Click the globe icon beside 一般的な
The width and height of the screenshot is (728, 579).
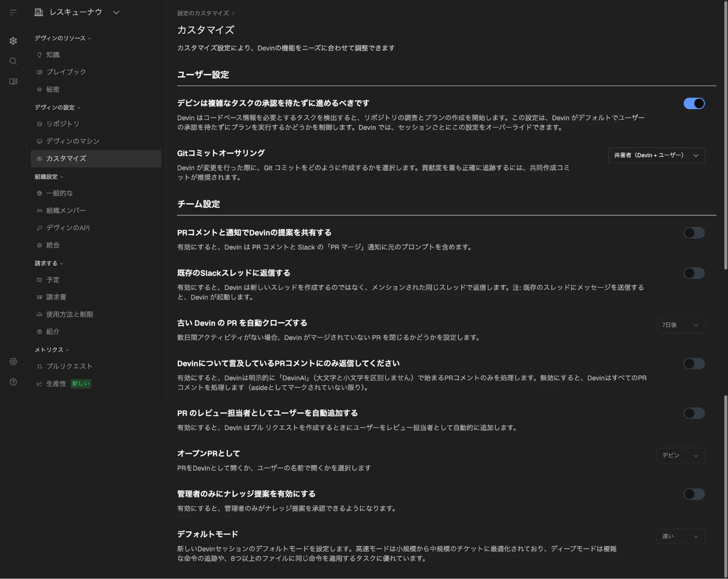40,193
